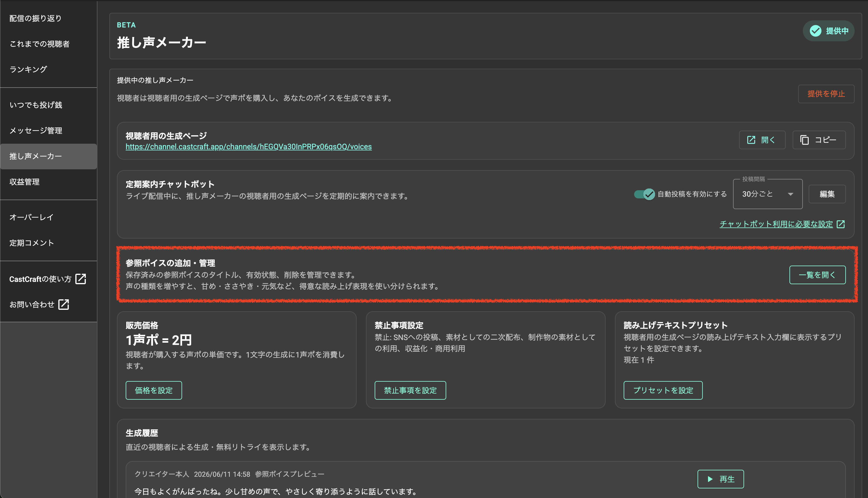Click 編集 button for chatbot
The width and height of the screenshot is (868, 498).
click(x=827, y=194)
